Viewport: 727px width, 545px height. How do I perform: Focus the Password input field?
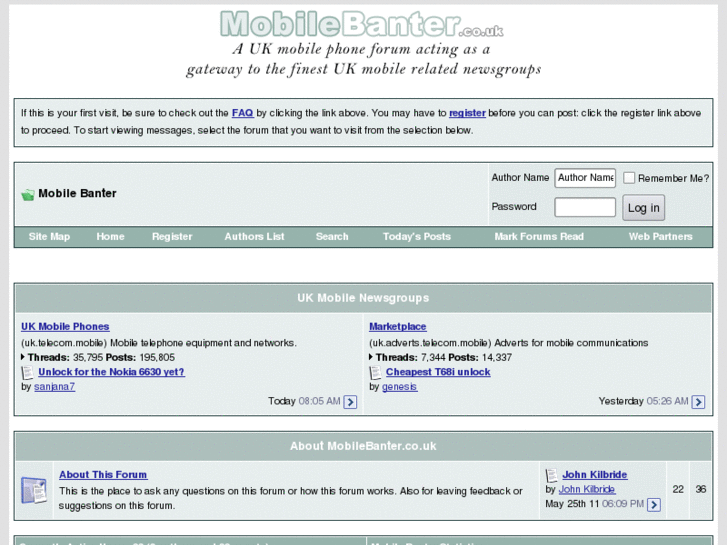(585, 207)
